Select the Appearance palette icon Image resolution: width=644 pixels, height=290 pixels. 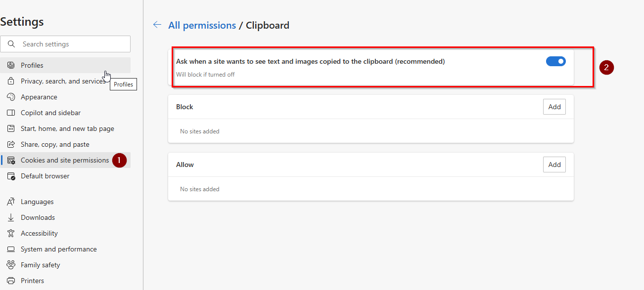click(x=11, y=97)
